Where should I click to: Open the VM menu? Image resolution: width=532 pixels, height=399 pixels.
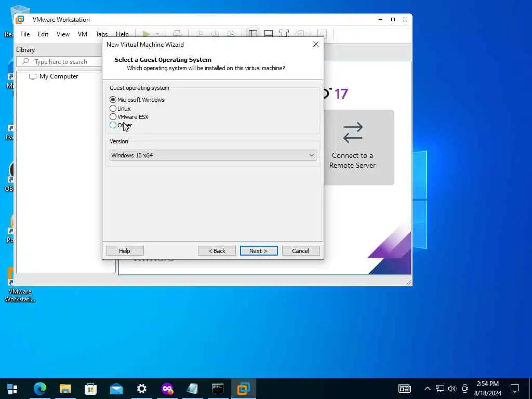click(83, 34)
